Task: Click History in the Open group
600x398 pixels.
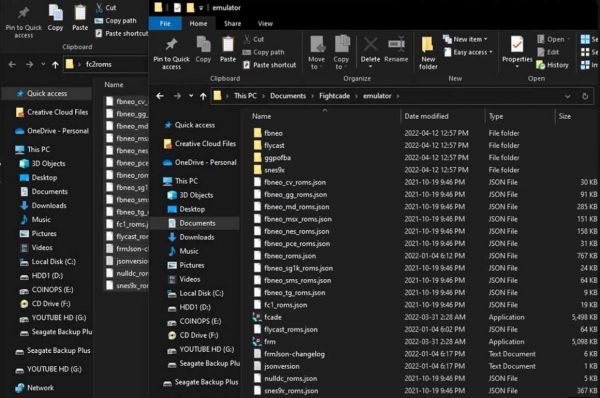Action: point(552,65)
